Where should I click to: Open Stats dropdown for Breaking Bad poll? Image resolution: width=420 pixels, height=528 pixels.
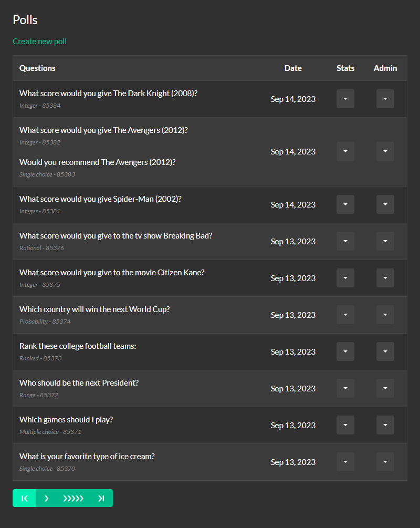345,241
